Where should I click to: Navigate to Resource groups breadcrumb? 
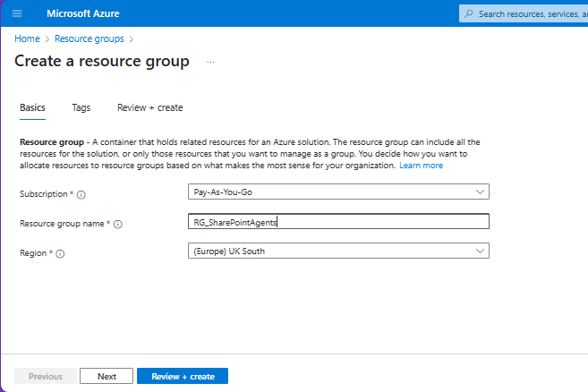(89, 38)
